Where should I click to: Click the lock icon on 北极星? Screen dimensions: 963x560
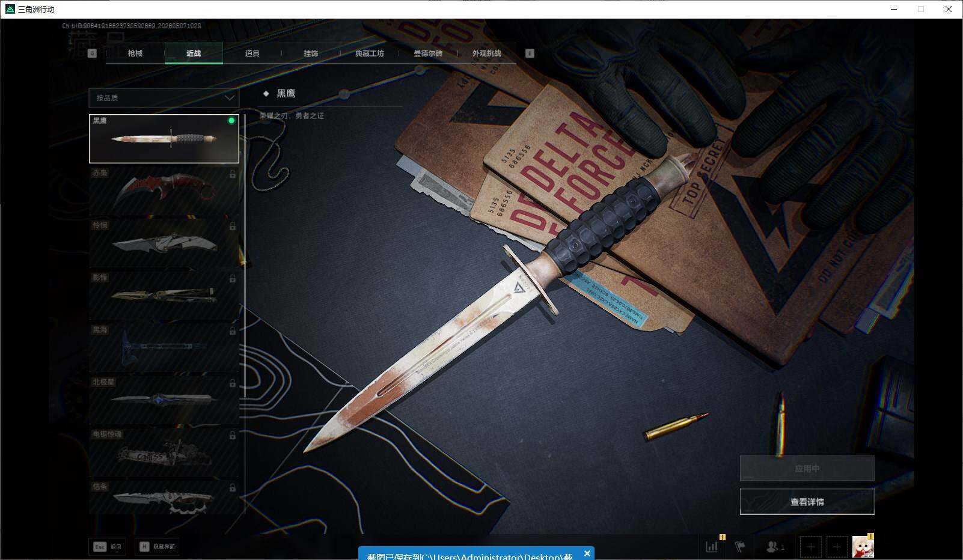click(x=232, y=383)
